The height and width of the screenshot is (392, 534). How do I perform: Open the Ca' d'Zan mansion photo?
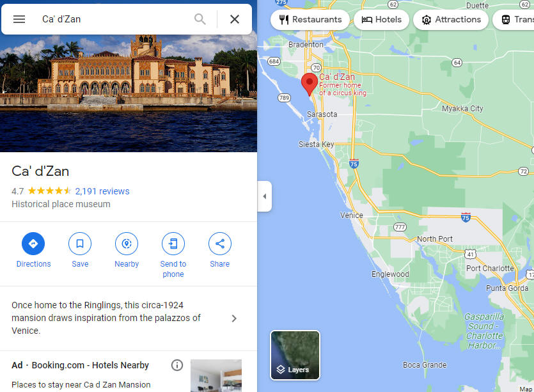click(x=129, y=93)
